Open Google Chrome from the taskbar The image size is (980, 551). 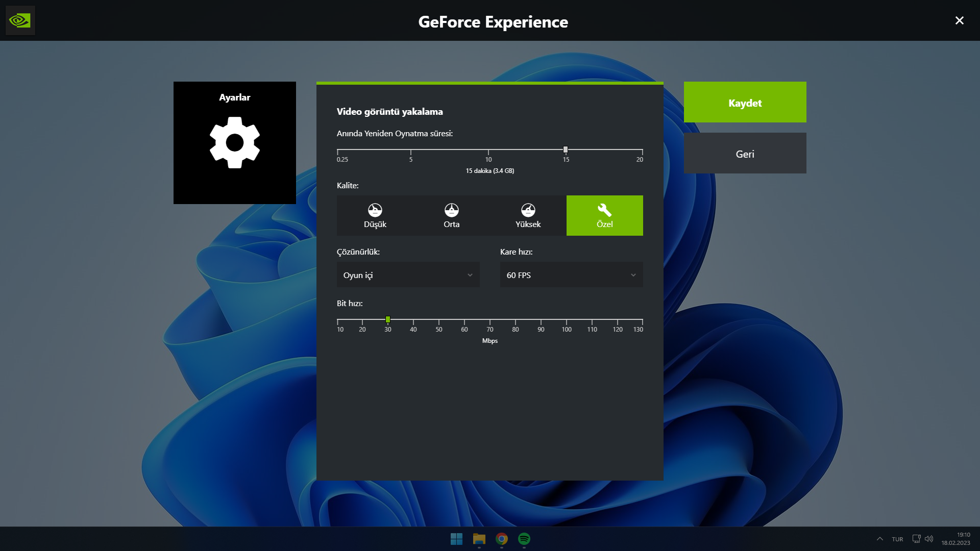(501, 539)
